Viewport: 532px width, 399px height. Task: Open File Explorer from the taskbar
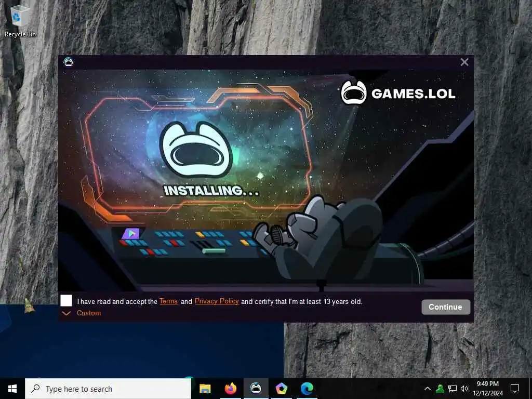coord(205,389)
